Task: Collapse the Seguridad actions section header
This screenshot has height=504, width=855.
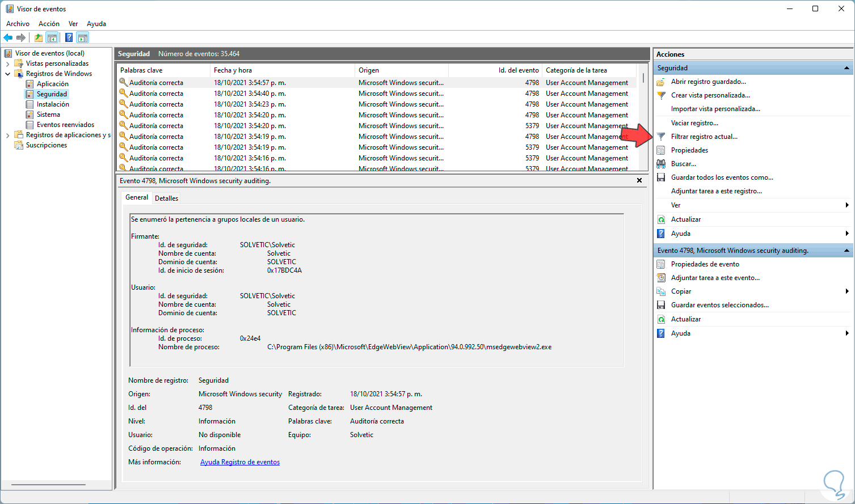Action: click(846, 68)
